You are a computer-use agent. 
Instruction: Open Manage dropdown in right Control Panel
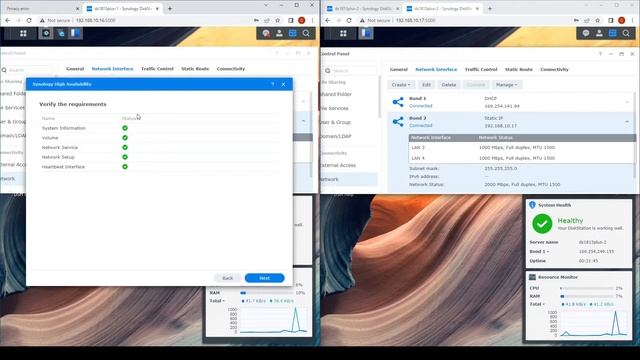pyautogui.click(x=507, y=85)
